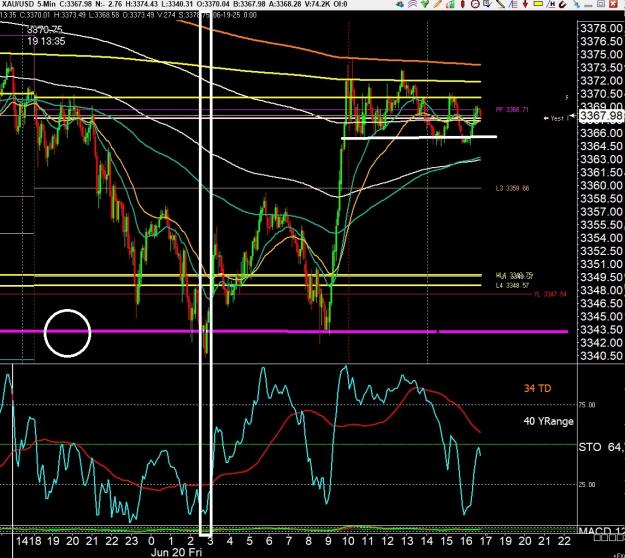Select the diagonal trend line tool
The height and width of the screenshot is (558, 625).
click(x=500, y=4)
